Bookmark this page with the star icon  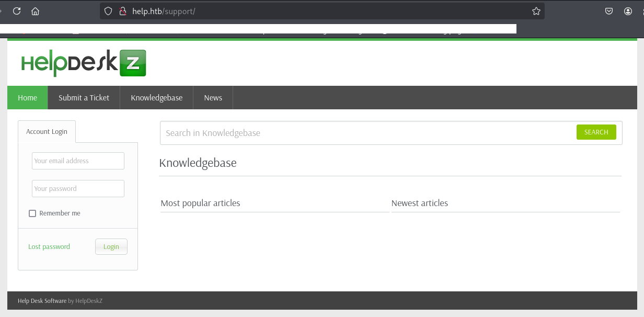click(536, 11)
